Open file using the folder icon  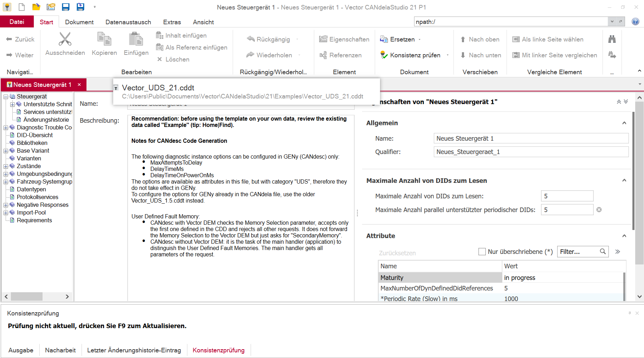36,7
